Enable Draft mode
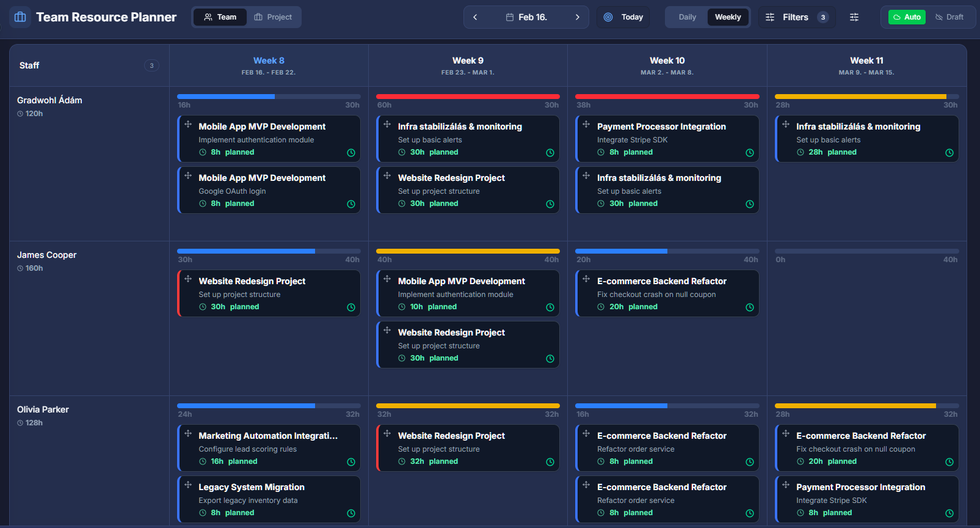980x528 pixels. [x=949, y=17]
